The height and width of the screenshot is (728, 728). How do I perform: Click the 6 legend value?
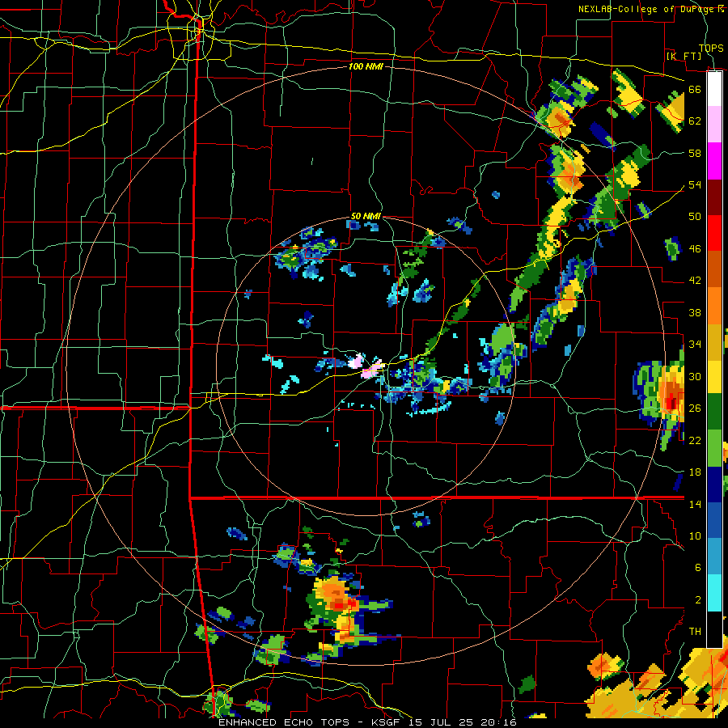pos(697,567)
